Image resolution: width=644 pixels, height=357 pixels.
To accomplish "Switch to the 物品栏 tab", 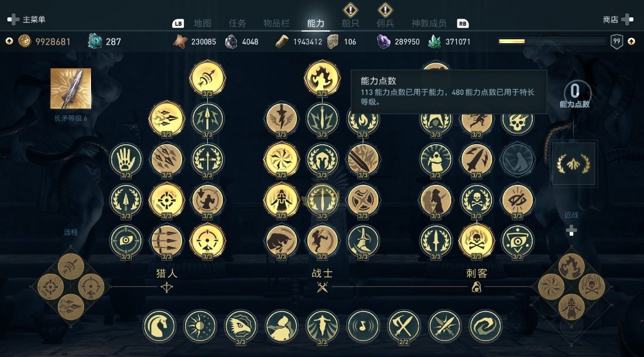I will [276, 23].
